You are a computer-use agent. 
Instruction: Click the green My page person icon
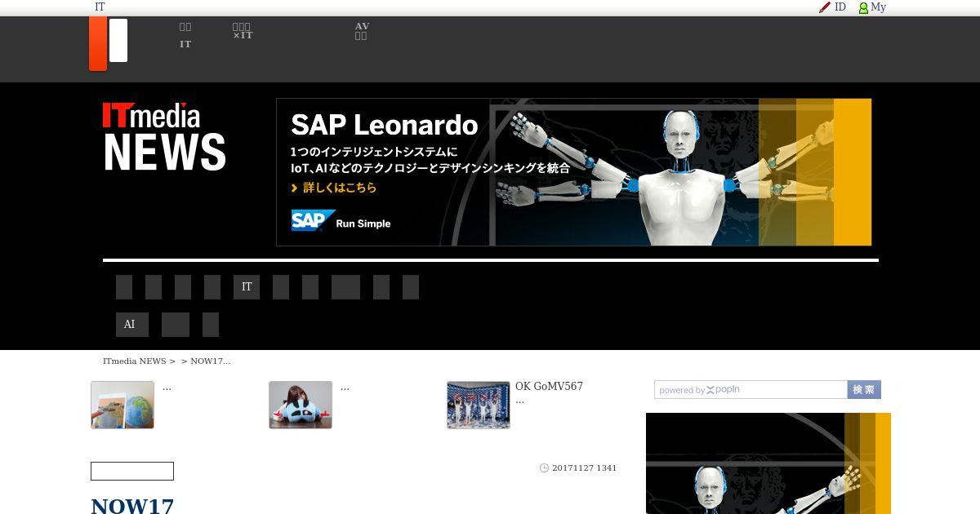[863, 8]
